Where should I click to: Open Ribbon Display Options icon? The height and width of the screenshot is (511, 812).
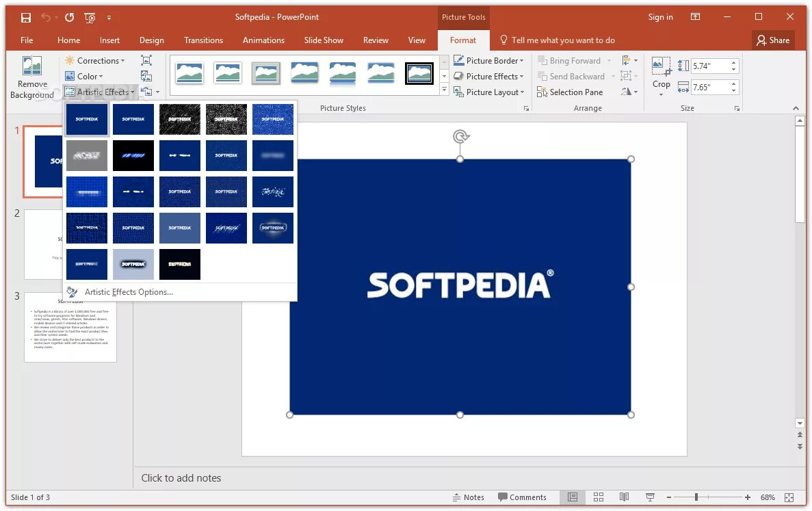[696, 17]
